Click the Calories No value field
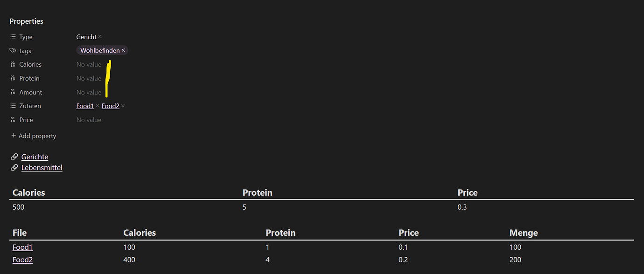Screen dimensions: 644x274 (x=89, y=64)
